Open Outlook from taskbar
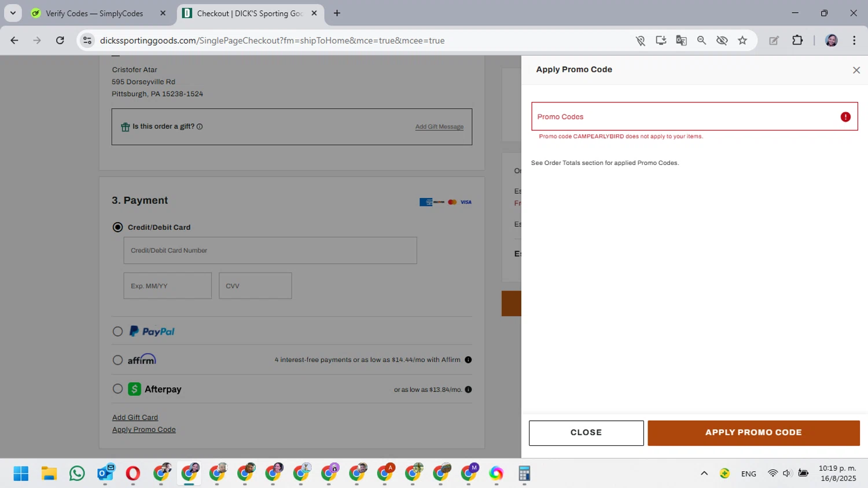The height and width of the screenshot is (488, 868). point(105,474)
